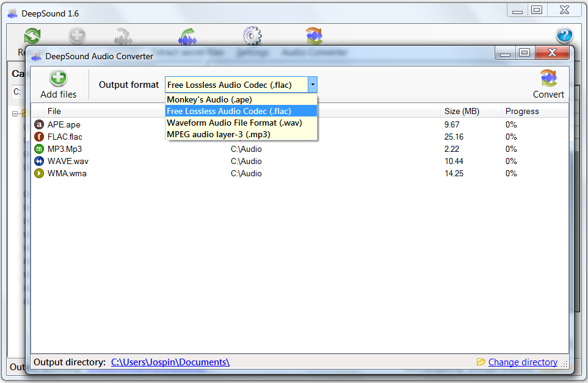Click the green Add files plus icon
The width and height of the screenshot is (588, 383).
[x=58, y=78]
